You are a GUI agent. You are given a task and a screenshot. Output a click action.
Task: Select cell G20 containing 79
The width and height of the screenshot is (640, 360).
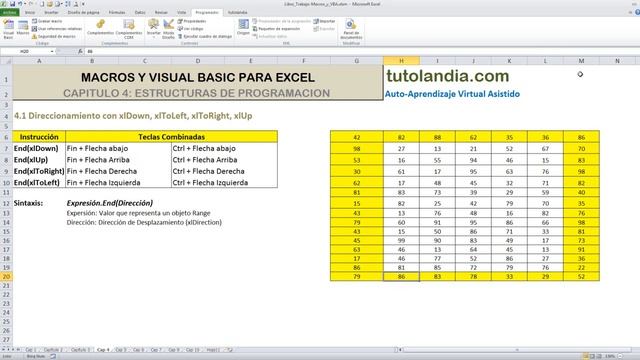point(357,276)
